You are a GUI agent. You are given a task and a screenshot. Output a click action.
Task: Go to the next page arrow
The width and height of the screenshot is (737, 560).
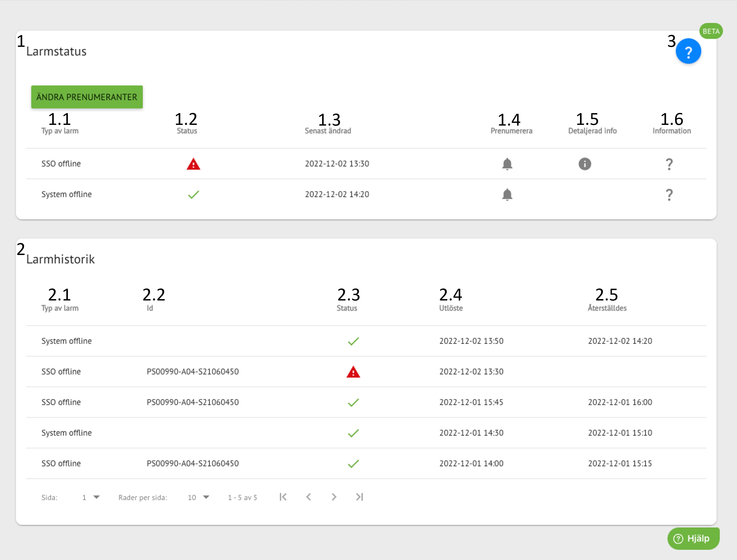pyautogui.click(x=334, y=497)
